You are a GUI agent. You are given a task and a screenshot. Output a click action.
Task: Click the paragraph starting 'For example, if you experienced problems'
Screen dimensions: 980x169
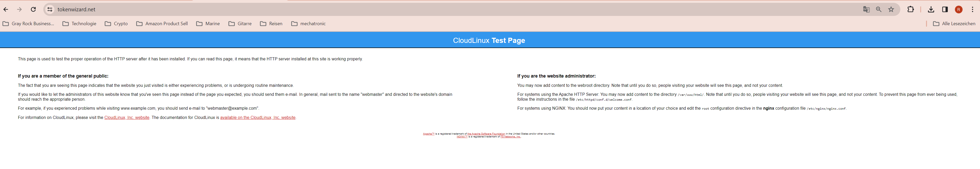pyautogui.click(x=138, y=108)
